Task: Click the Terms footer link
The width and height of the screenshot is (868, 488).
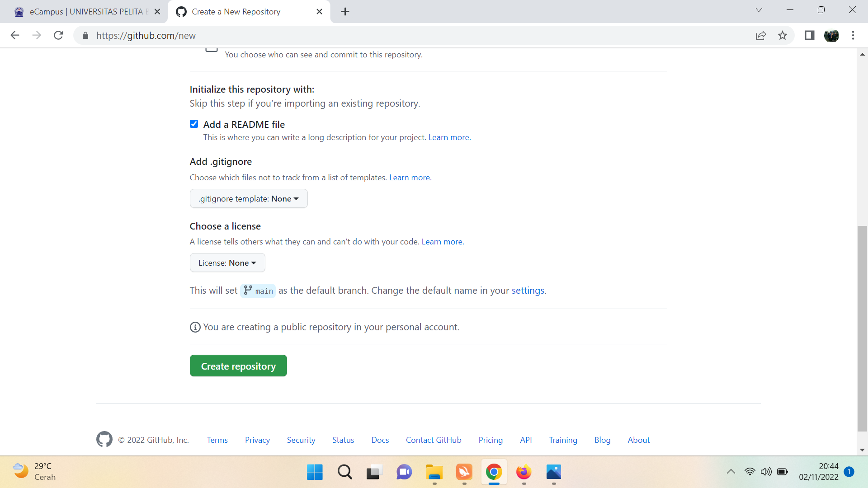Action: (x=217, y=440)
